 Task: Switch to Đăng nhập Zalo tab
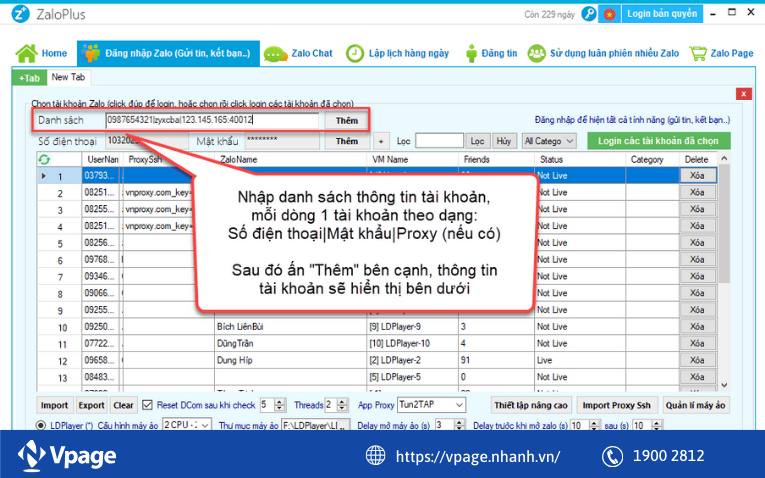pyautogui.click(x=168, y=53)
